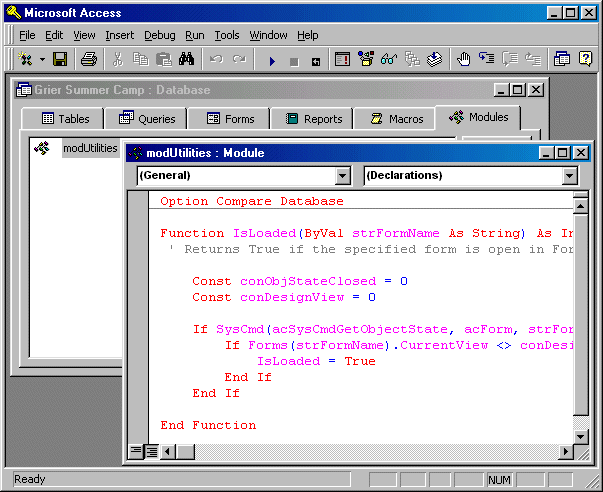
Task: Click the End (stop square) icon
Action: (294, 62)
